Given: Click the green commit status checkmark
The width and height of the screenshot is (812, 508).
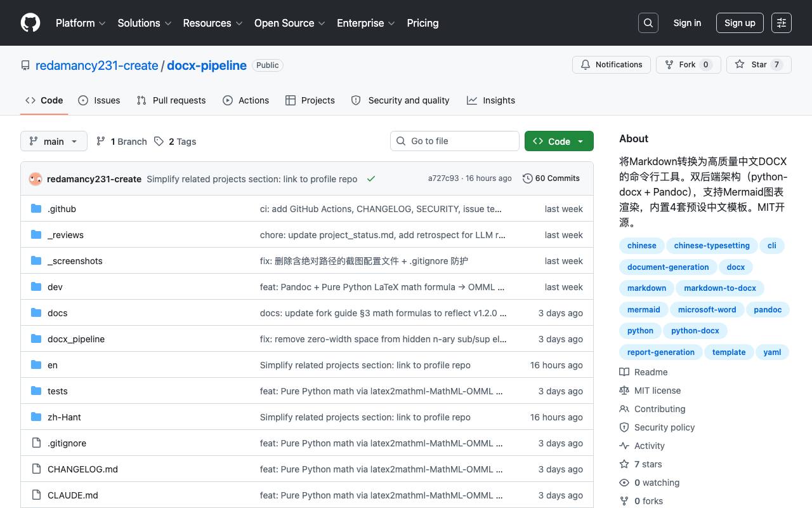Looking at the screenshot, I should [371, 179].
